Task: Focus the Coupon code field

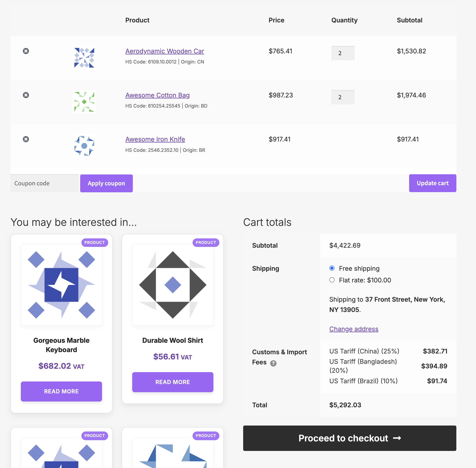Action: (x=44, y=183)
